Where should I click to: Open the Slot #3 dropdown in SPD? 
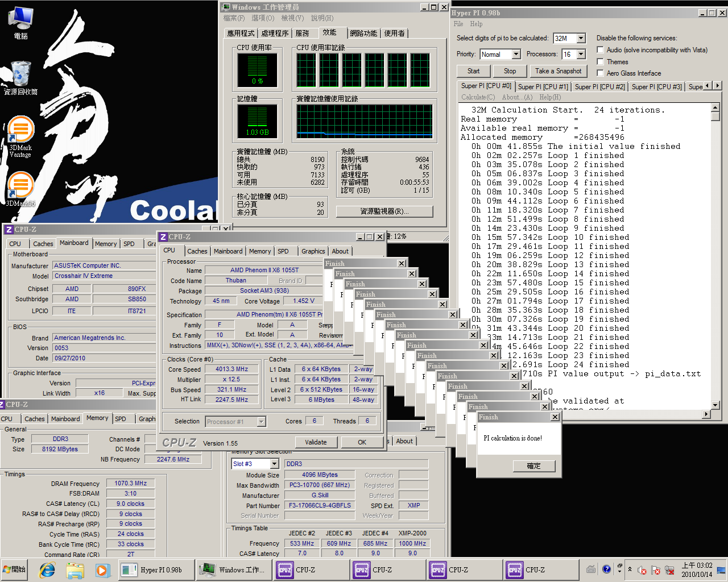274,464
